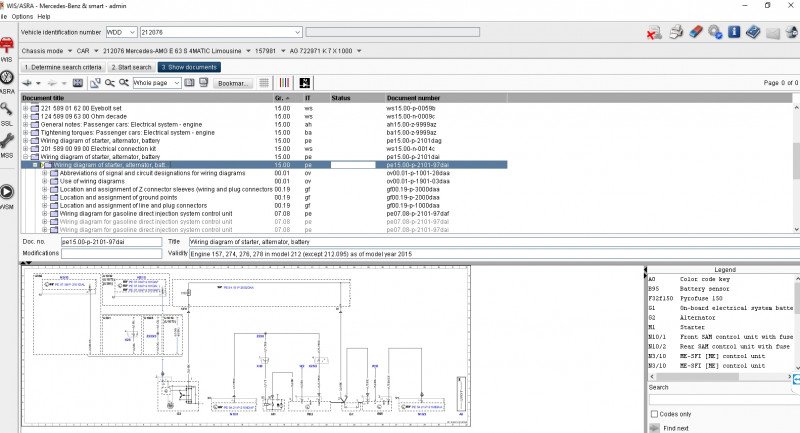Click the Modifications input field

111,253
